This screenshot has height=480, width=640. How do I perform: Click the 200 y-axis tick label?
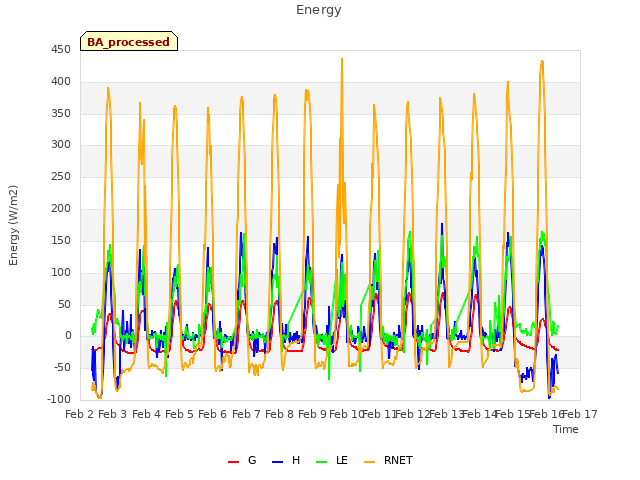[x=61, y=209]
